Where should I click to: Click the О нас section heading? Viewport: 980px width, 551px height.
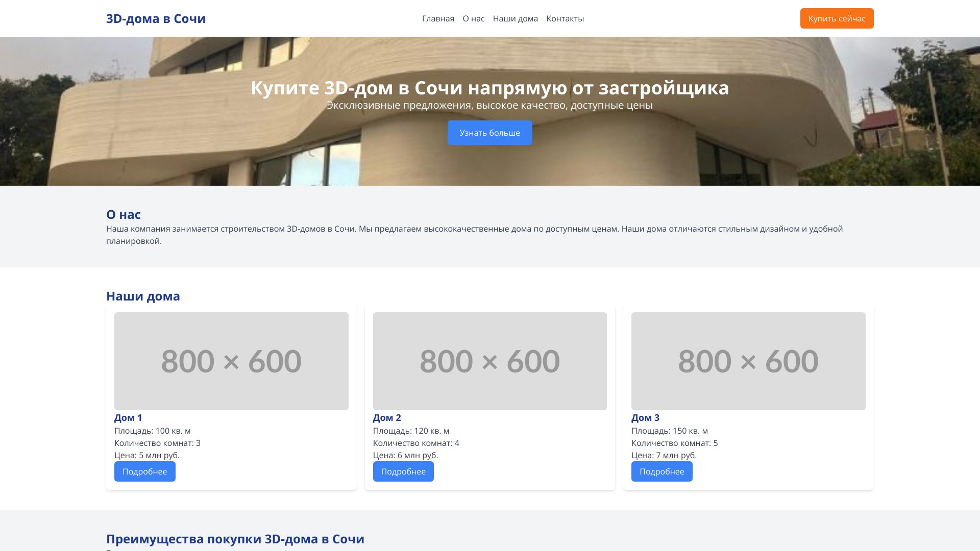(124, 215)
